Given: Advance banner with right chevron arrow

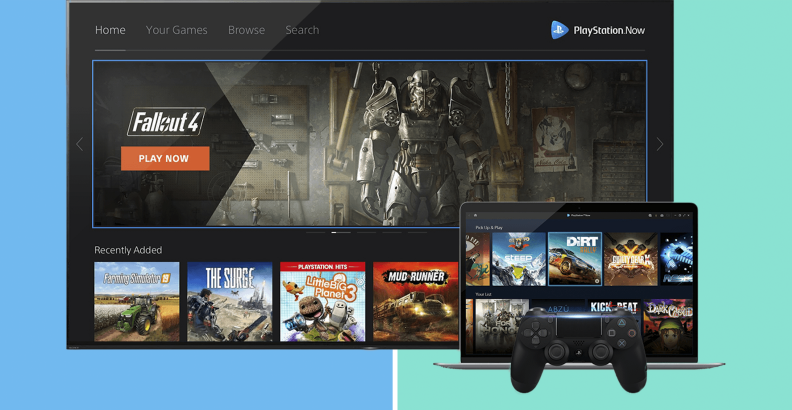Looking at the screenshot, I should pyautogui.click(x=660, y=144).
